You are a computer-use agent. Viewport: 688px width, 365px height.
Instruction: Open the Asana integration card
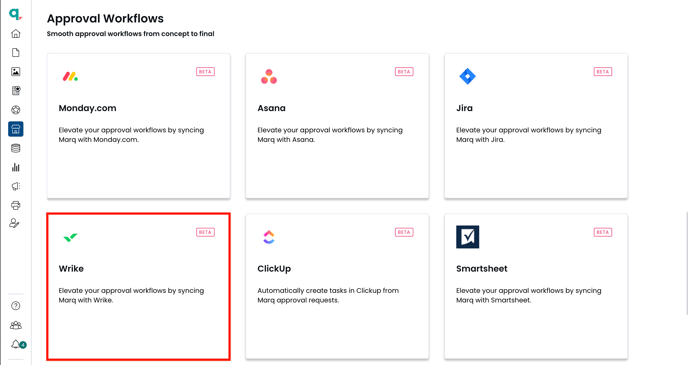[337, 126]
